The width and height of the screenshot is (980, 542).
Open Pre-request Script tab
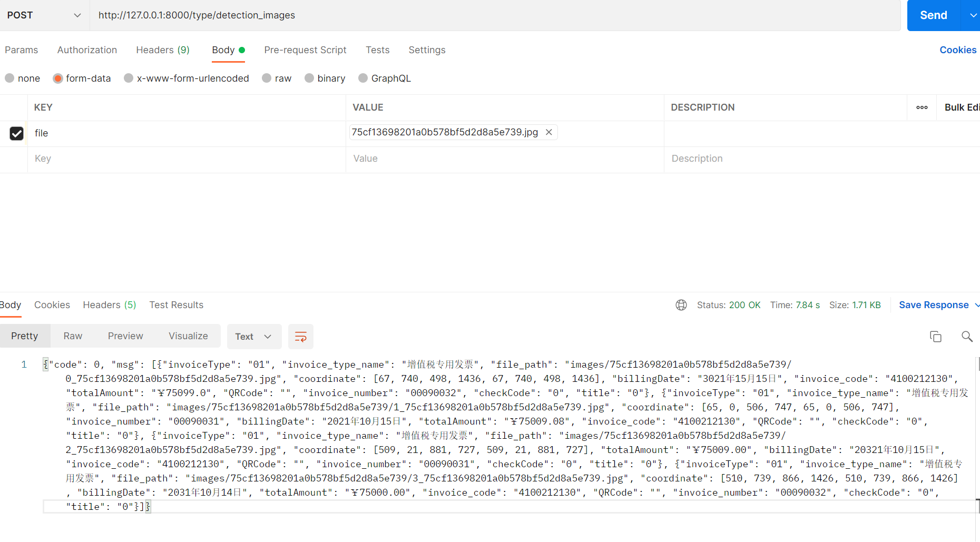[x=306, y=50]
